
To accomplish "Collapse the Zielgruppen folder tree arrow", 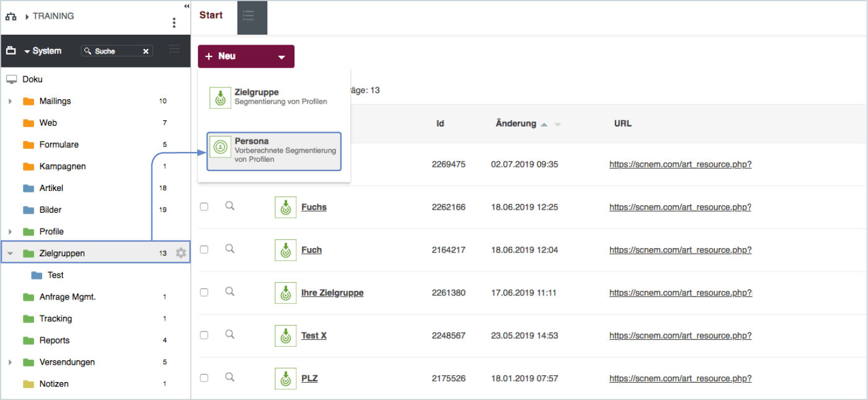I will [10, 253].
